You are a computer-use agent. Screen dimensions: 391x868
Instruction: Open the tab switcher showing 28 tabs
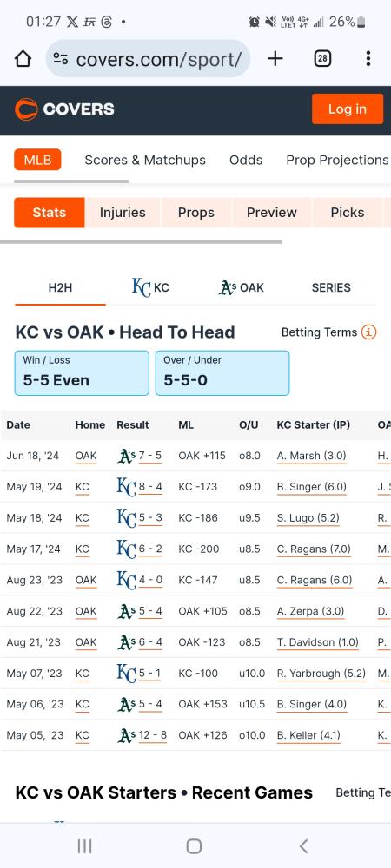[322, 59]
